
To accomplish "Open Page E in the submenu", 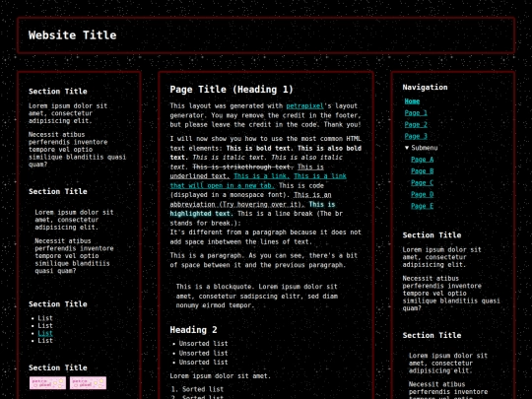I will click(422, 206).
